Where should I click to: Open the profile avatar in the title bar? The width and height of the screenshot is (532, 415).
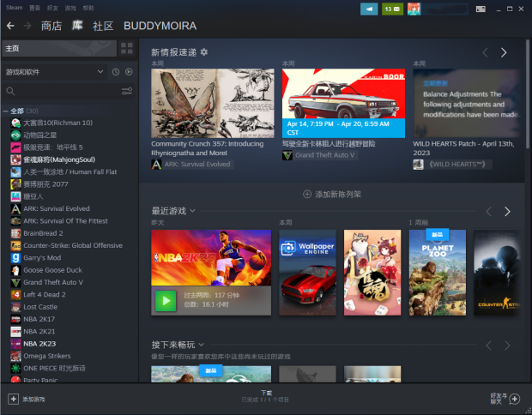pyautogui.click(x=414, y=9)
